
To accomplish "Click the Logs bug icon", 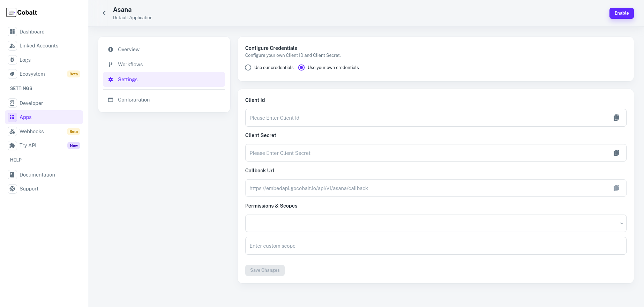I will 12,60.
